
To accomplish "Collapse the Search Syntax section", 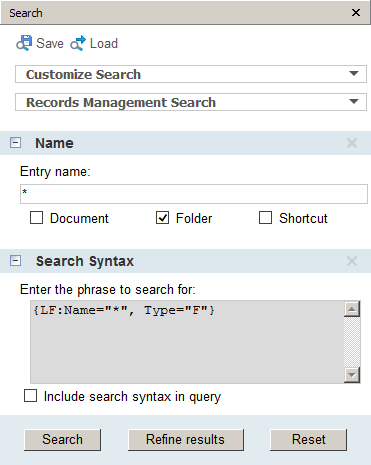I will [15, 261].
